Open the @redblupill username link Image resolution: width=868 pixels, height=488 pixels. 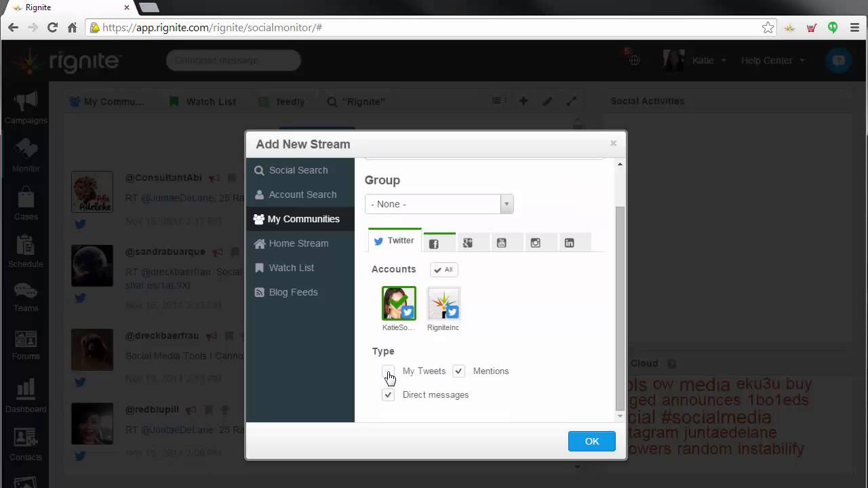(152, 409)
